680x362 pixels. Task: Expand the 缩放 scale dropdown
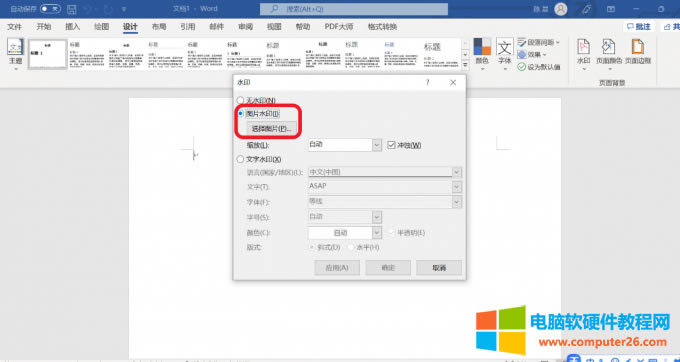click(377, 145)
